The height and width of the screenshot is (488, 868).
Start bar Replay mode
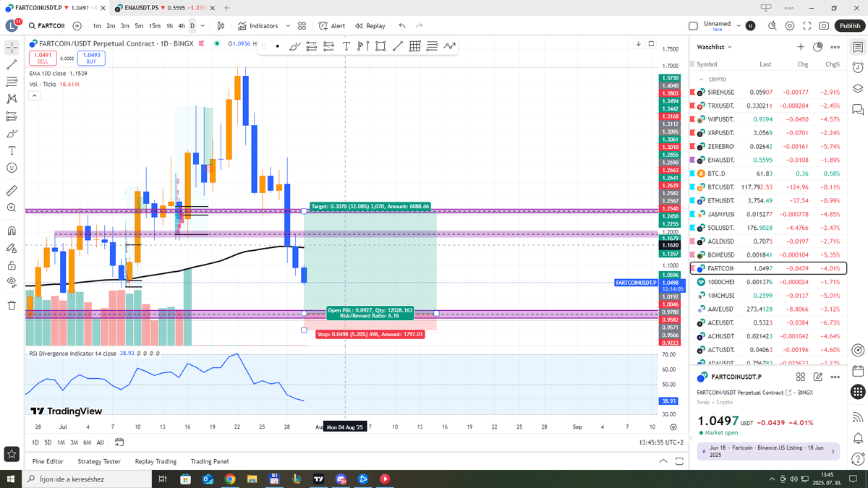pos(370,26)
